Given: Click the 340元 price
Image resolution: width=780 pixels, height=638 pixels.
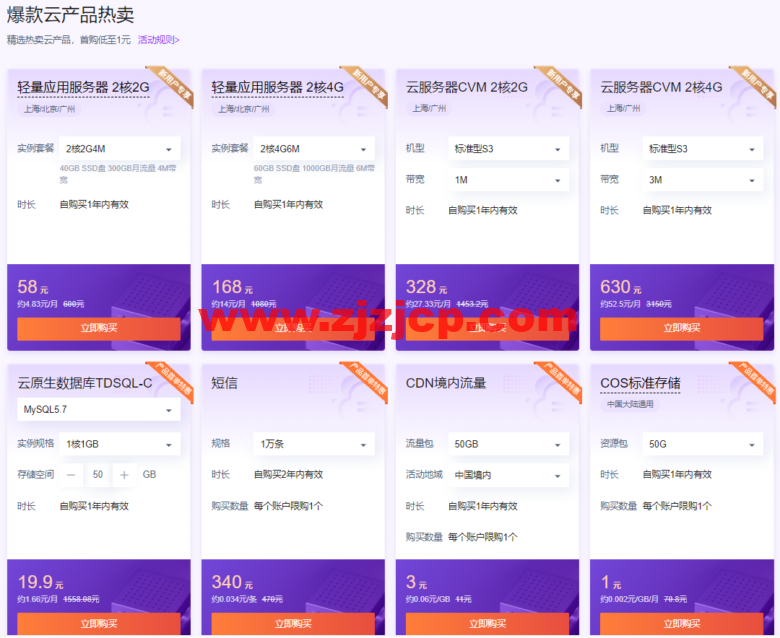Looking at the screenshot, I should point(232,582).
